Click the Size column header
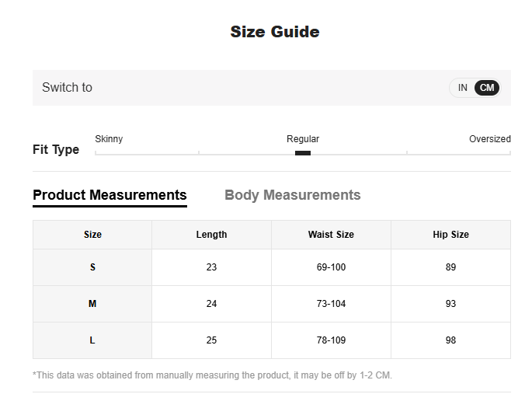Screen dimensions: 532x401 tap(92, 235)
